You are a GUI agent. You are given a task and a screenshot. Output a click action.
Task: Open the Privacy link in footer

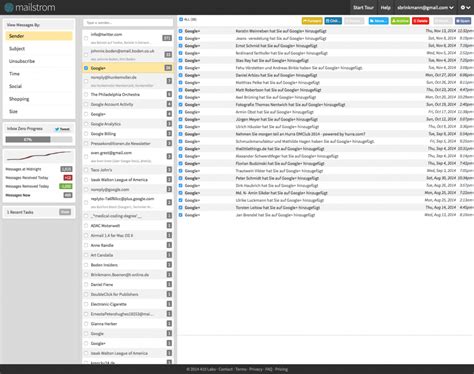pyautogui.click(x=256, y=369)
